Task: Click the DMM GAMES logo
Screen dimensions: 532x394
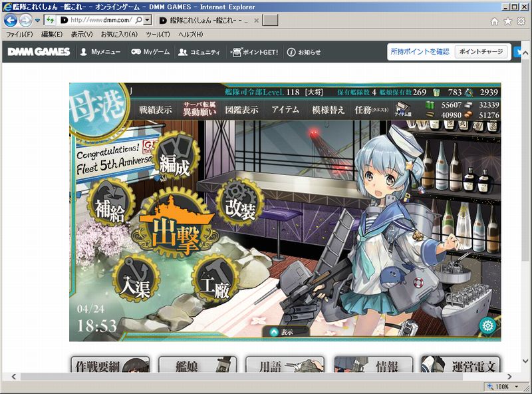Action: coord(39,52)
